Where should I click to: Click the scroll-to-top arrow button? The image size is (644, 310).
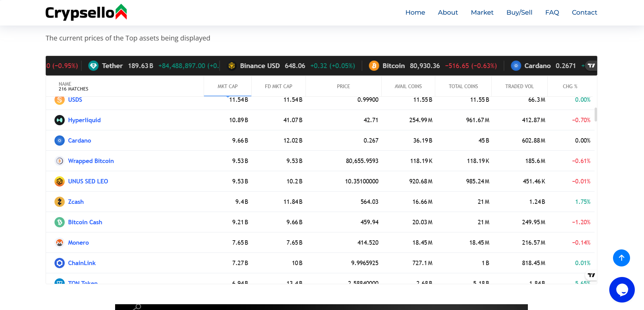click(x=622, y=258)
